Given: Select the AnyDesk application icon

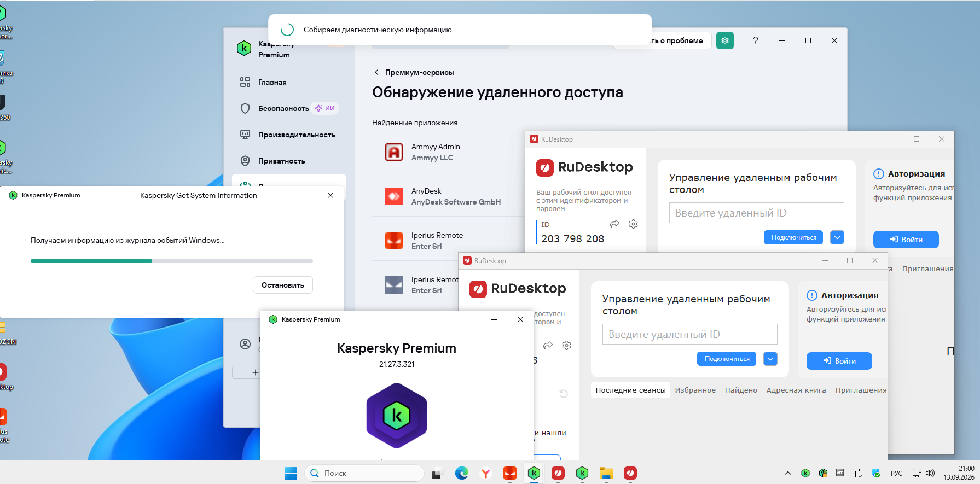Looking at the screenshot, I should (394, 196).
